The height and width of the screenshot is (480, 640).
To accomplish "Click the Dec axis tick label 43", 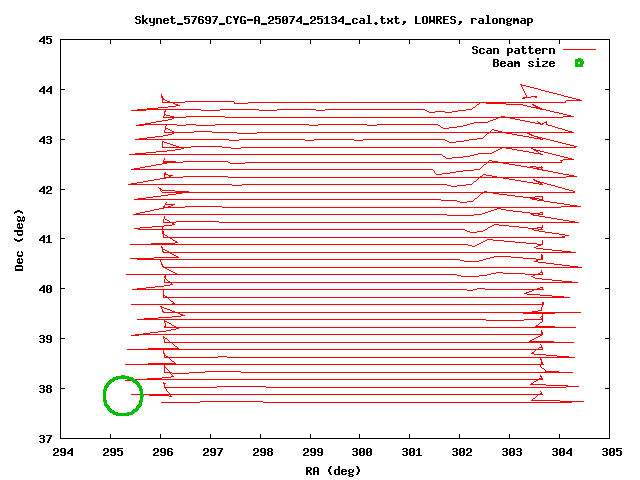I will (x=45, y=140).
